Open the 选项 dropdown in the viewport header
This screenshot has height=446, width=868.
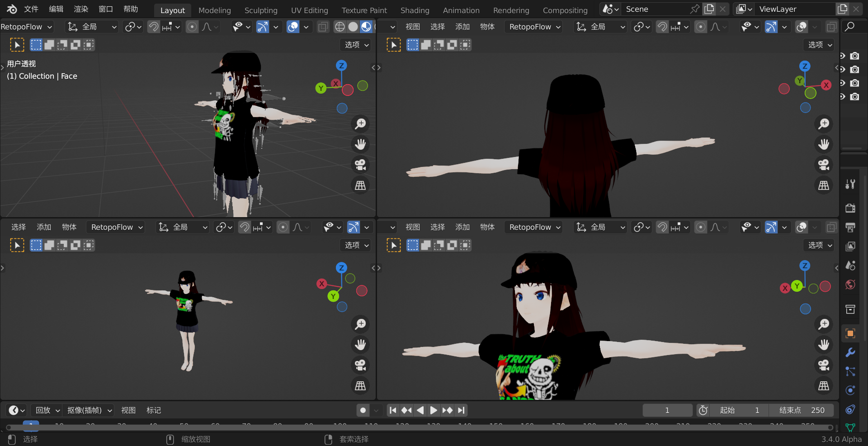tap(355, 45)
